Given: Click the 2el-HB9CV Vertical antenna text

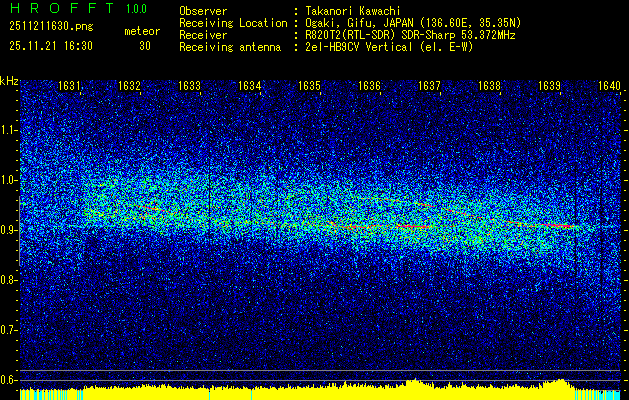Looking at the screenshot, I should (x=389, y=47).
